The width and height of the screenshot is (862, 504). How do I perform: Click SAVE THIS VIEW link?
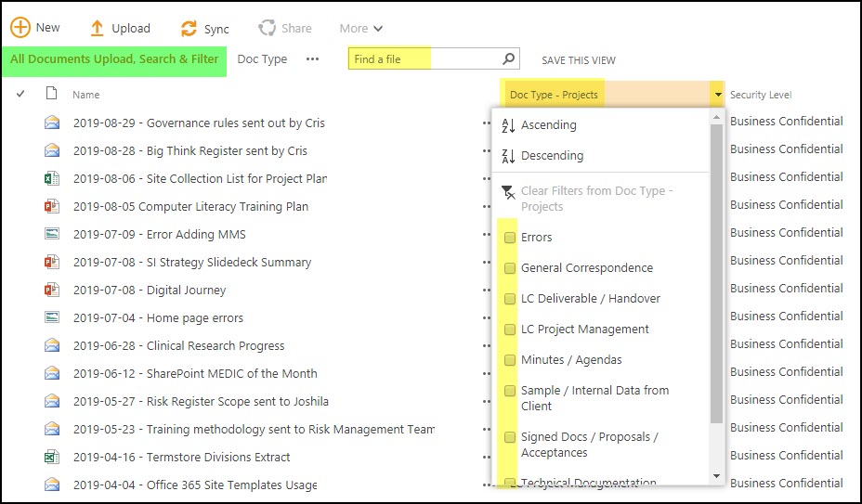[x=579, y=60]
